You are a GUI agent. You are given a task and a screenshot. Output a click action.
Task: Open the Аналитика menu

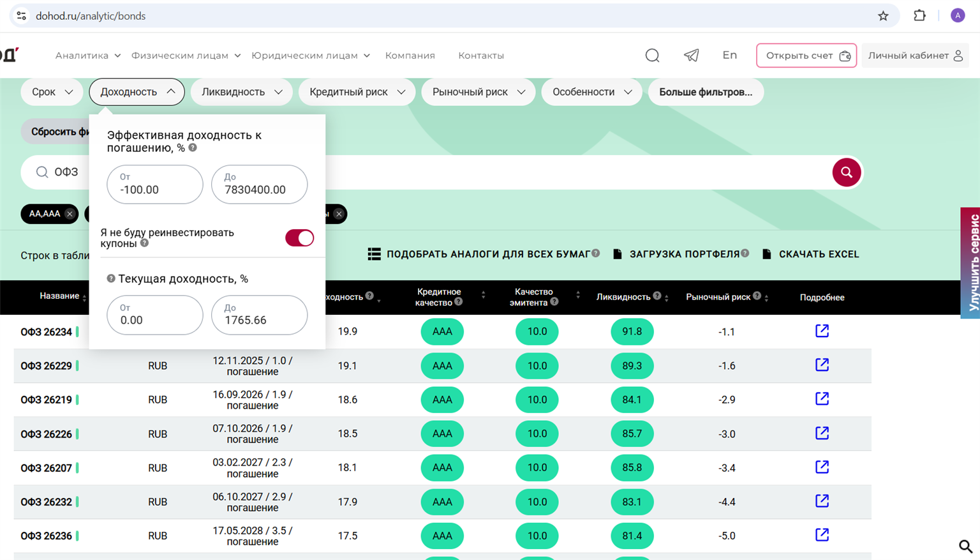87,56
